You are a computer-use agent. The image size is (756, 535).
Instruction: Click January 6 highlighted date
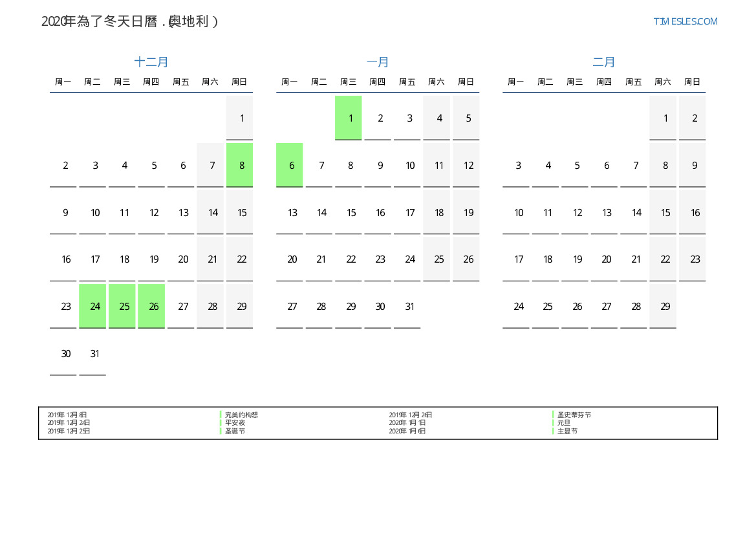coord(292,165)
